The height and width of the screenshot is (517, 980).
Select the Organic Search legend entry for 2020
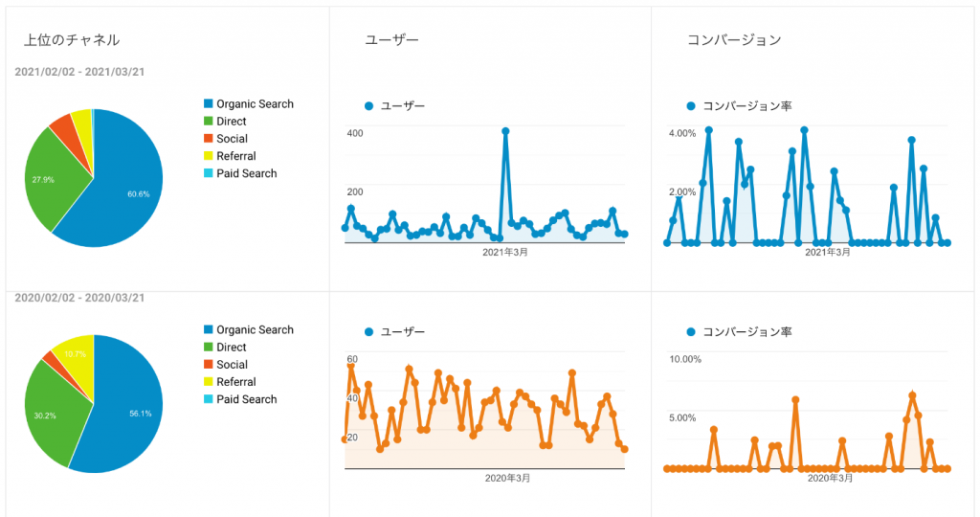point(255,330)
